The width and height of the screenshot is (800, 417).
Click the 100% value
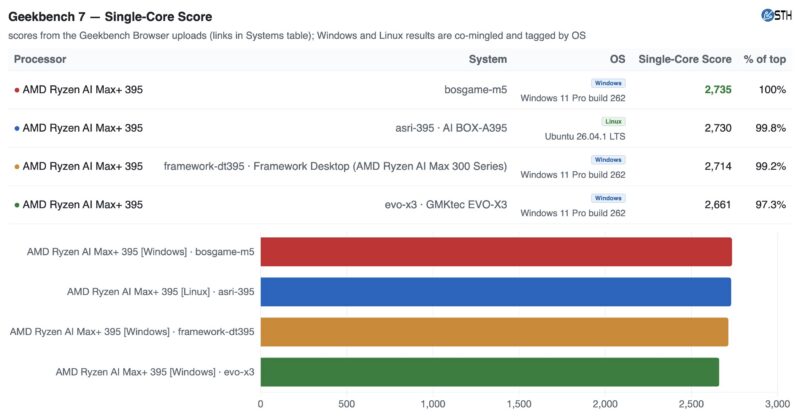[772, 90]
